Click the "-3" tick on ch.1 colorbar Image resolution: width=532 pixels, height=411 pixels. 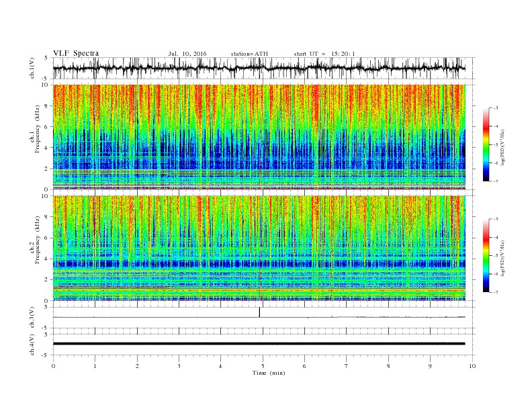(496, 108)
